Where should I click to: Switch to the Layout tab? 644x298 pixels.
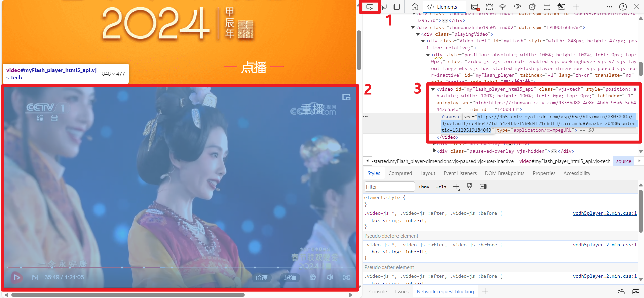coord(428,173)
